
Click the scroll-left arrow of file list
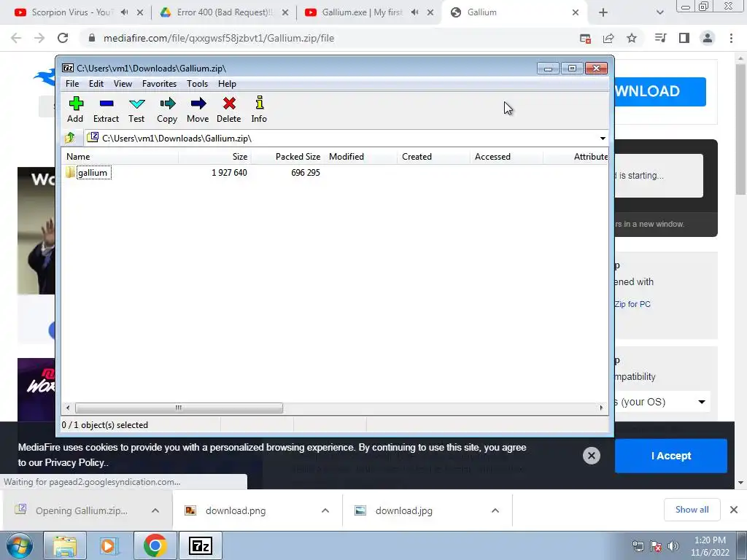(x=68, y=408)
